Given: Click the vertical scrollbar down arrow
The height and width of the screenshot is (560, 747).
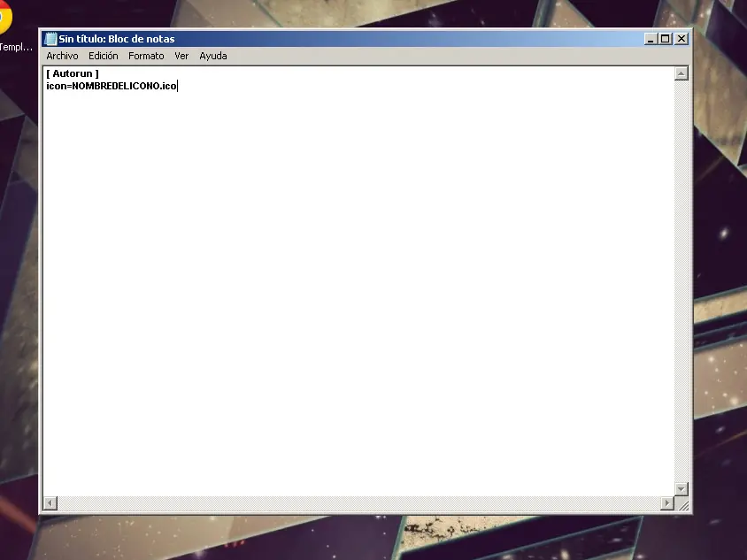Looking at the screenshot, I should click(682, 488).
